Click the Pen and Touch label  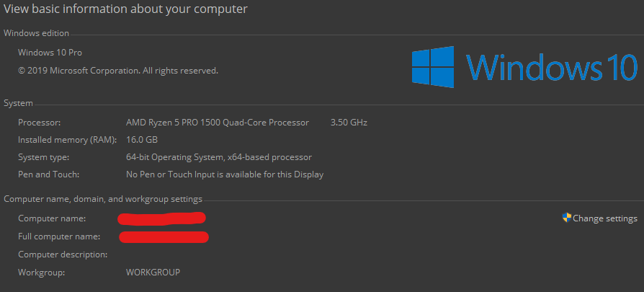(48, 174)
